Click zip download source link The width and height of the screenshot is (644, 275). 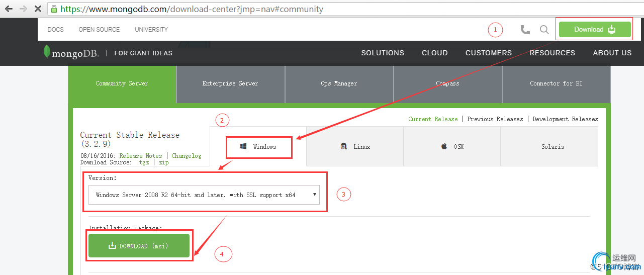[164, 162]
